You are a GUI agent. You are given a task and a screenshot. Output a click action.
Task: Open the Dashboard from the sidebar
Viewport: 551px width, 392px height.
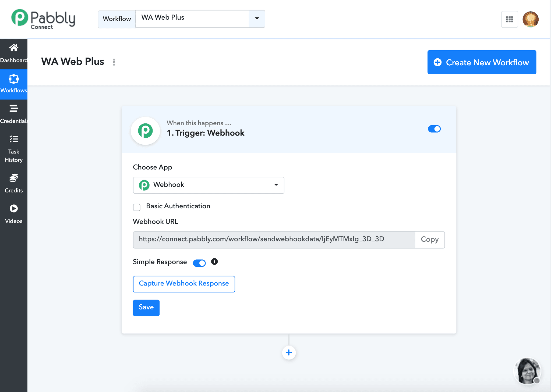(14, 52)
